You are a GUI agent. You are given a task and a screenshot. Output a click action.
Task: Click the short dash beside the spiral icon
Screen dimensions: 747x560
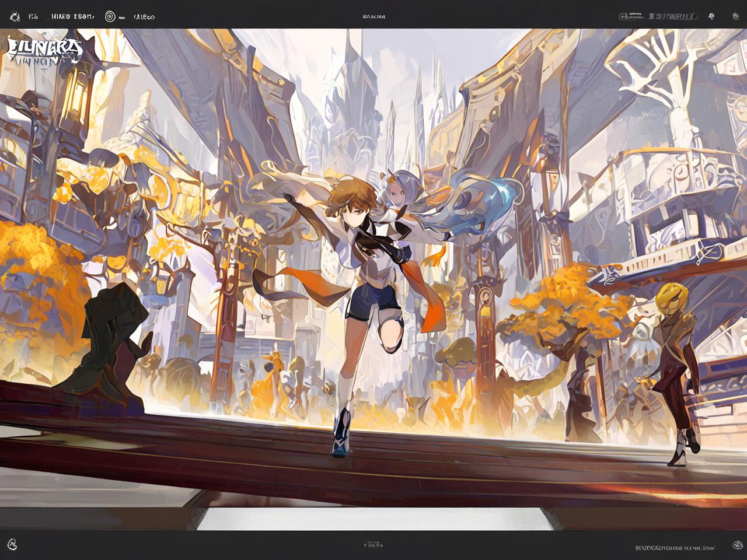(122, 17)
